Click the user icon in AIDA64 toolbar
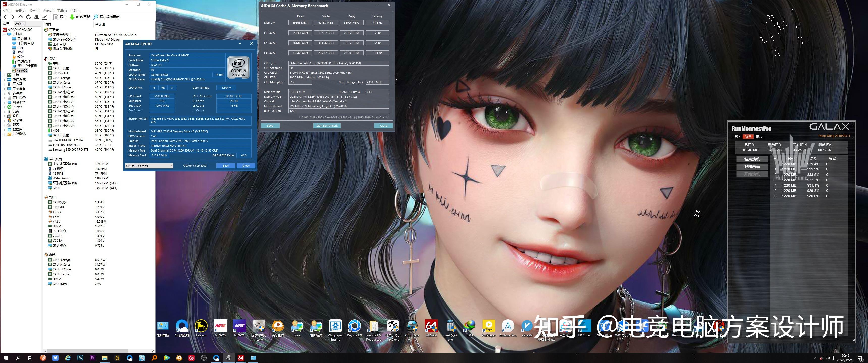This screenshot has height=363, width=868. (36, 17)
